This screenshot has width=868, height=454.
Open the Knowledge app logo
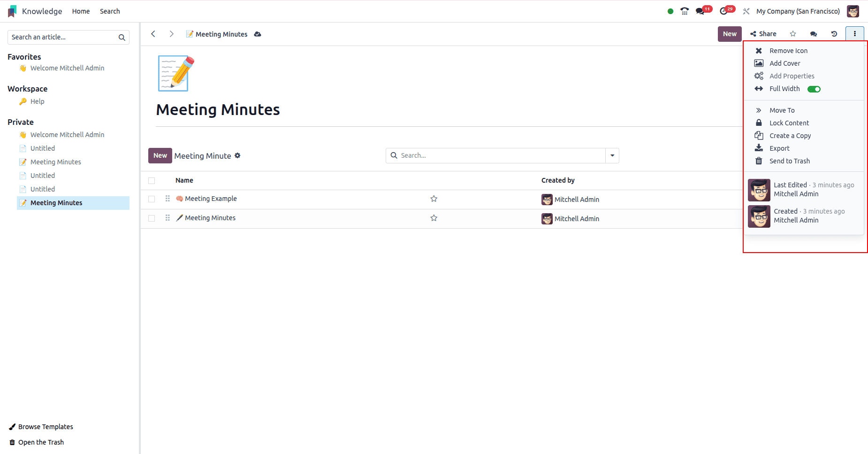click(12, 11)
